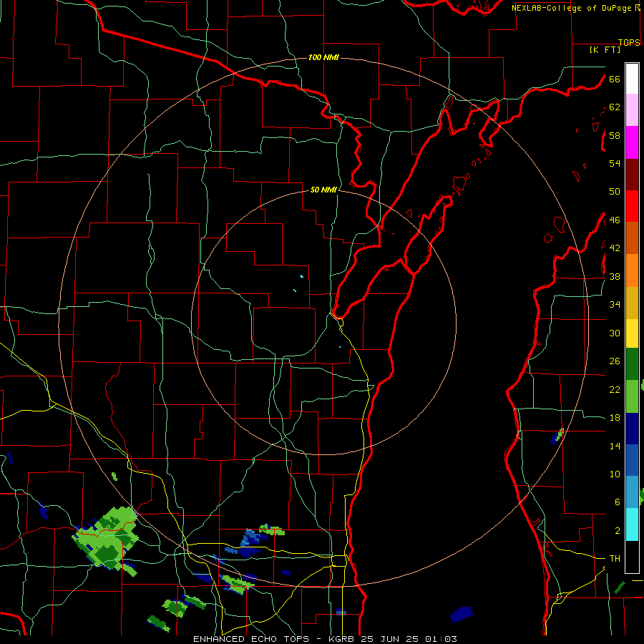The image size is (644, 644).
Task: Pick the dark green swatch near 26
Action: pyautogui.click(x=632, y=364)
